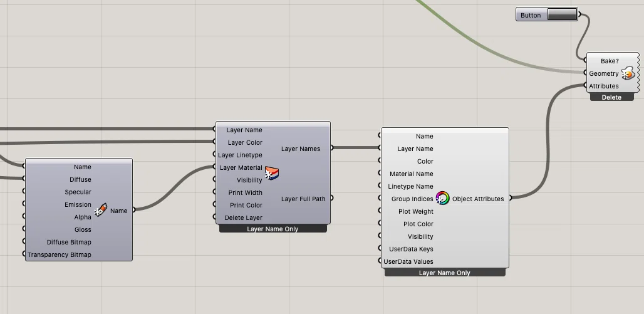Click the Delete label under bake component
Image resolution: width=644 pixels, height=314 pixels.
click(x=611, y=97)
